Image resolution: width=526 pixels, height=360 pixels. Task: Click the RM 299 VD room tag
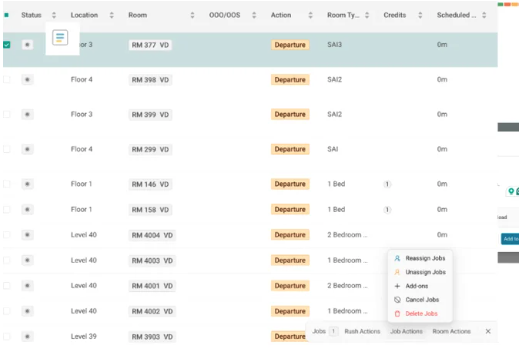(150, 150)
